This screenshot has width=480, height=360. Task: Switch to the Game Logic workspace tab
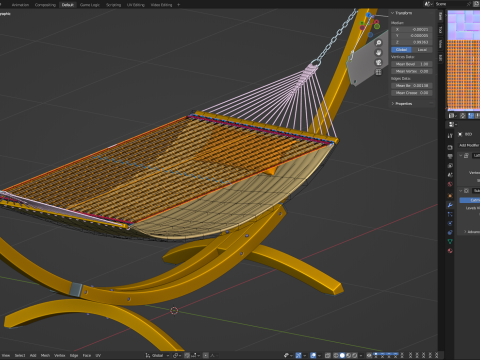90,5
